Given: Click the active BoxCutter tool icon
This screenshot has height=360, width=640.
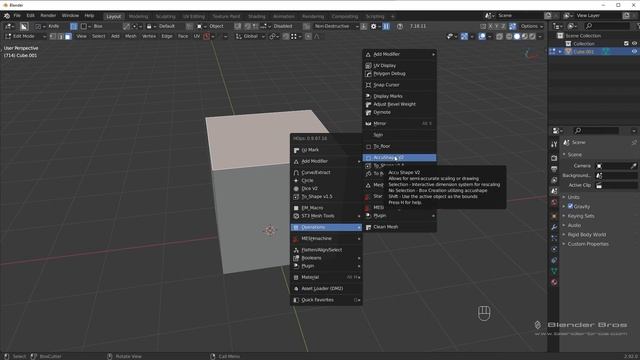Looking at the screenshot, I should pos(24,27).
